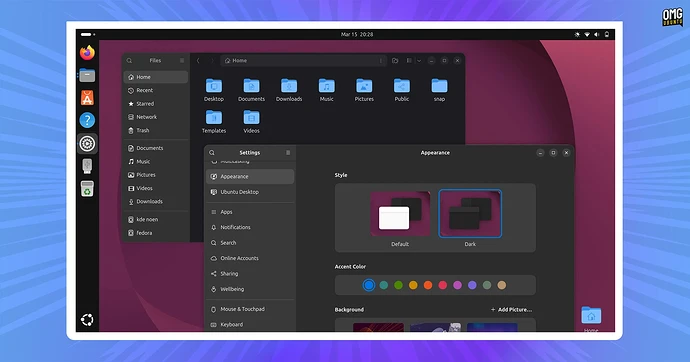Image resolution: width=690 pixels, height=362 pixels.
Task: Open the Search settings panel
Action: [x=250, y=243]
